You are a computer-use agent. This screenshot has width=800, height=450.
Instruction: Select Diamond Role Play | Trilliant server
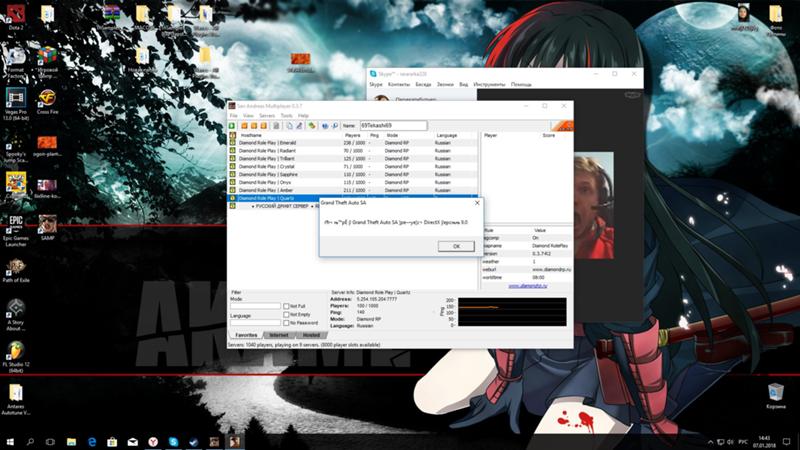point(353,159)
